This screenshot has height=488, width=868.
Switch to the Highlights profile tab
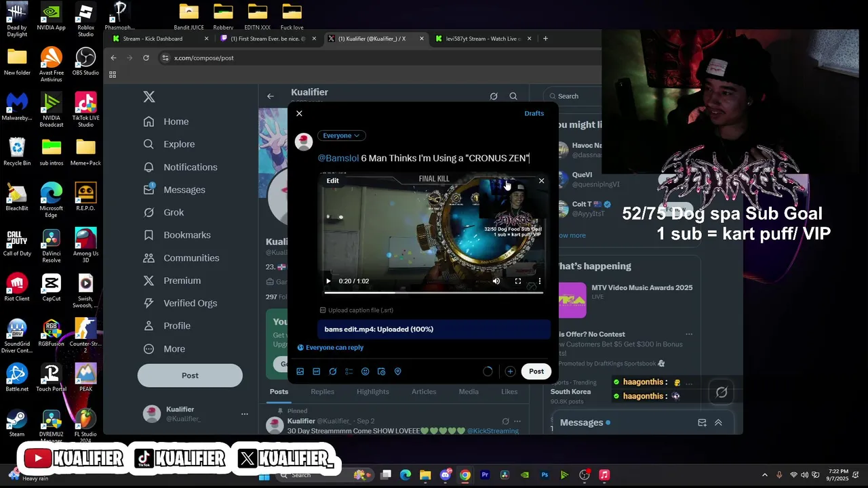[373, 392]
